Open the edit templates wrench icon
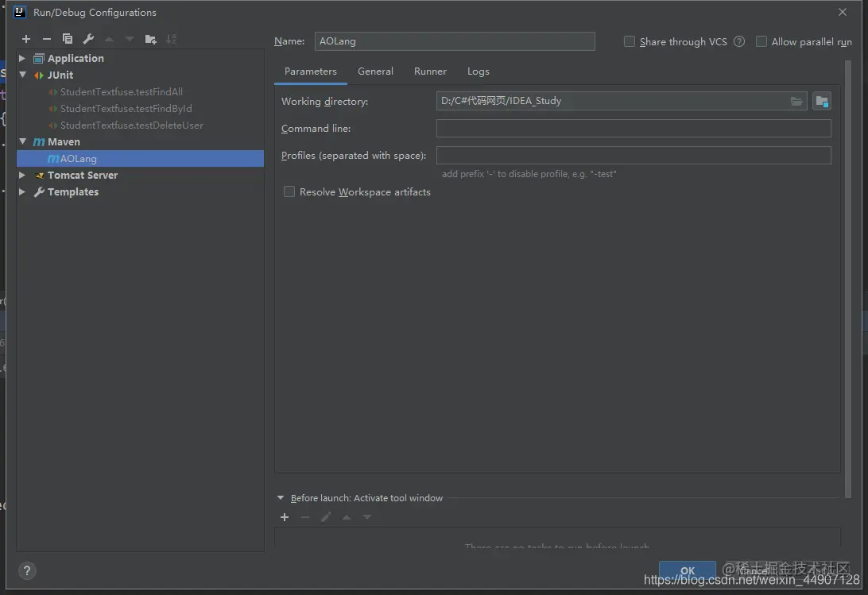 click(x=88, y=39)
